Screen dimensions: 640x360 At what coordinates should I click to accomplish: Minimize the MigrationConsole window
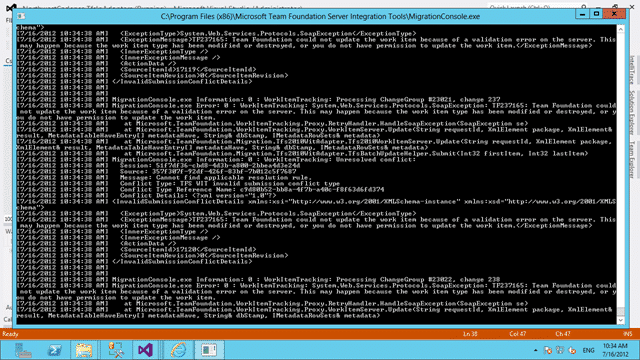(582, 14)
